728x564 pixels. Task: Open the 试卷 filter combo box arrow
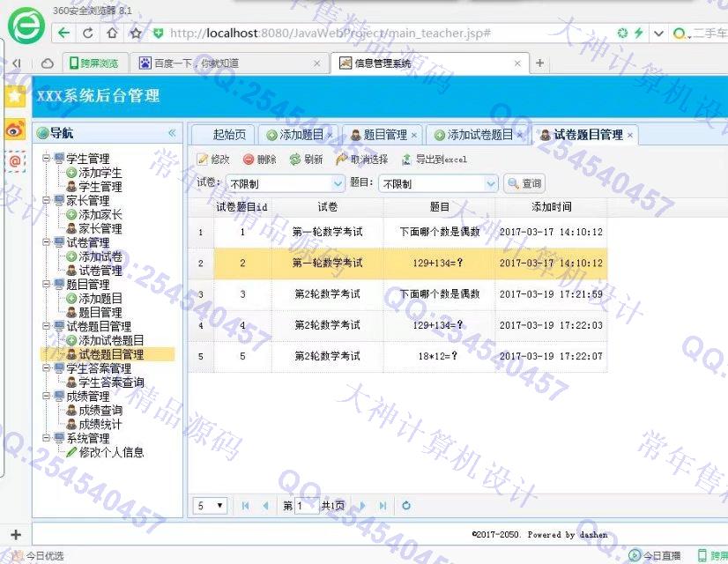point(338,184)
